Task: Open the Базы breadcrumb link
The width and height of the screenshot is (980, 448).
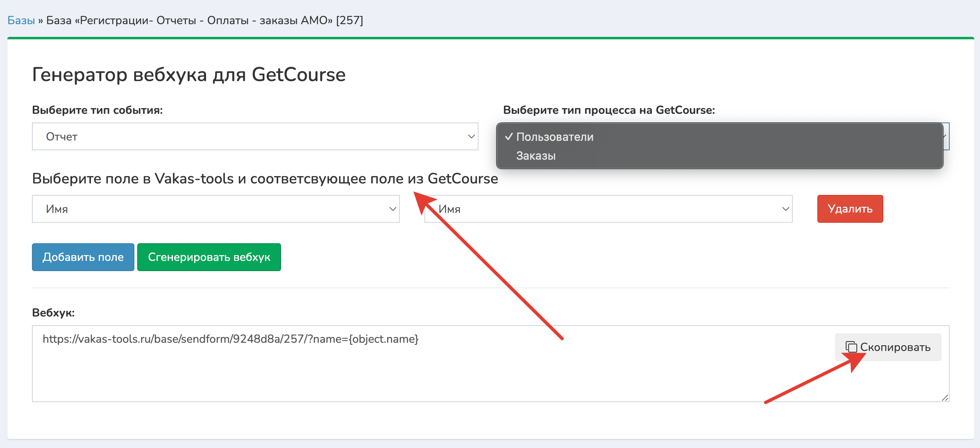Action: click(x=21, y=20)
